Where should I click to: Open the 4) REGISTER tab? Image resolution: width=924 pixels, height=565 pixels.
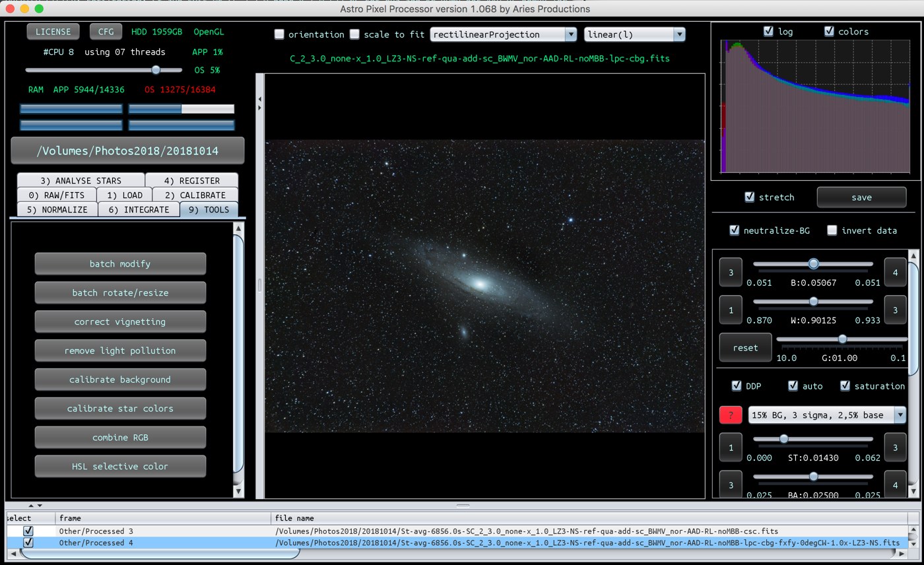click(191, 180)
